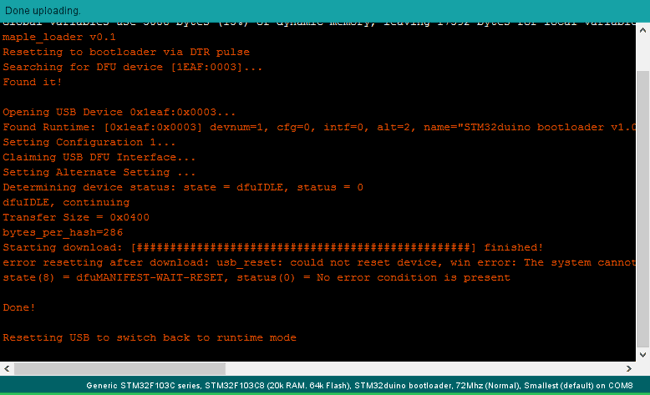Viewport: 650px width, 395px height.
Task: Click the 'Done uploading.' status message
Action: (43, 10)
